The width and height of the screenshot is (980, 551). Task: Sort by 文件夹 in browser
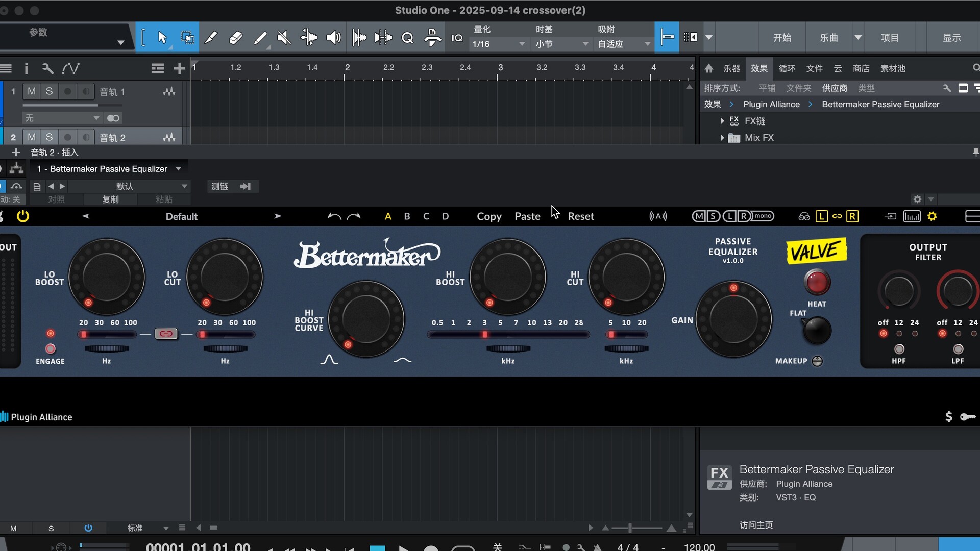point(798,88)
